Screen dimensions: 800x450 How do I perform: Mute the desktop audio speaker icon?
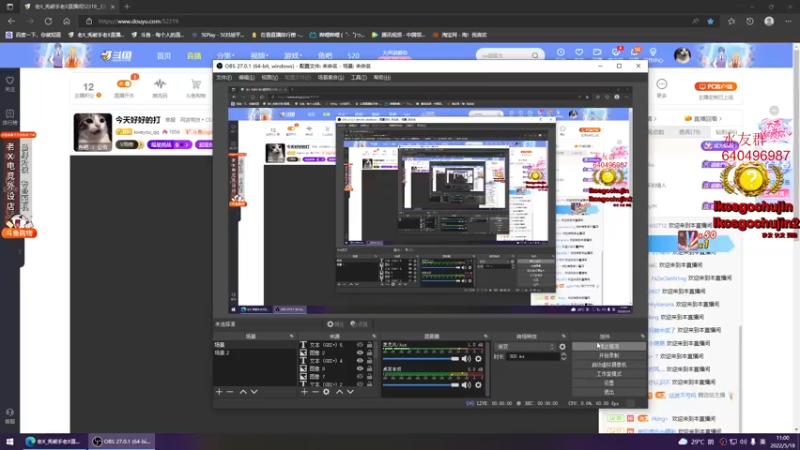466,385
